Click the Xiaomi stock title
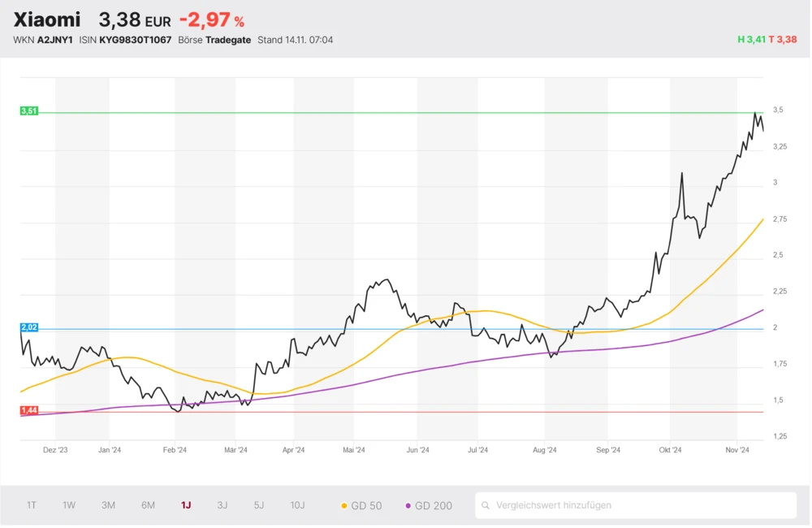 (47, 19)
